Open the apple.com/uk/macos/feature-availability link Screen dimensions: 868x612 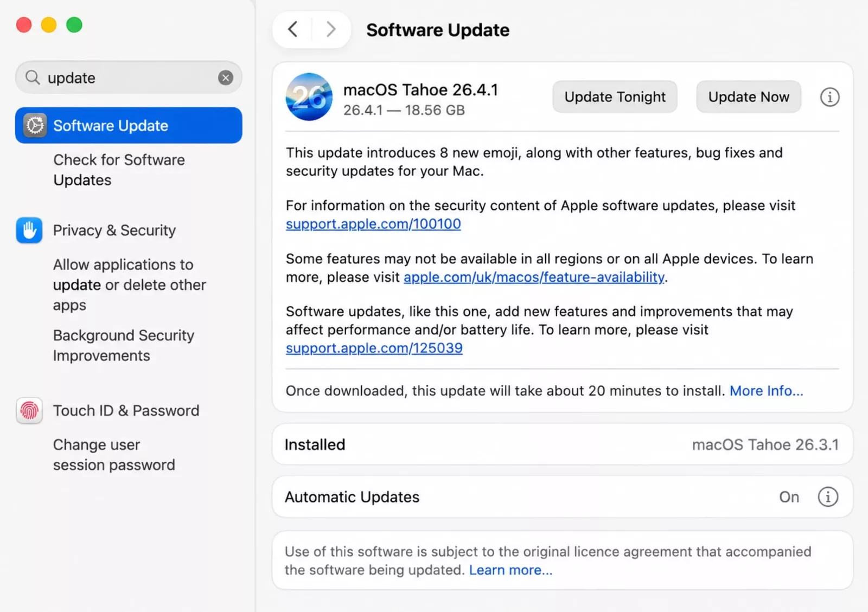(x=534, y=277)
